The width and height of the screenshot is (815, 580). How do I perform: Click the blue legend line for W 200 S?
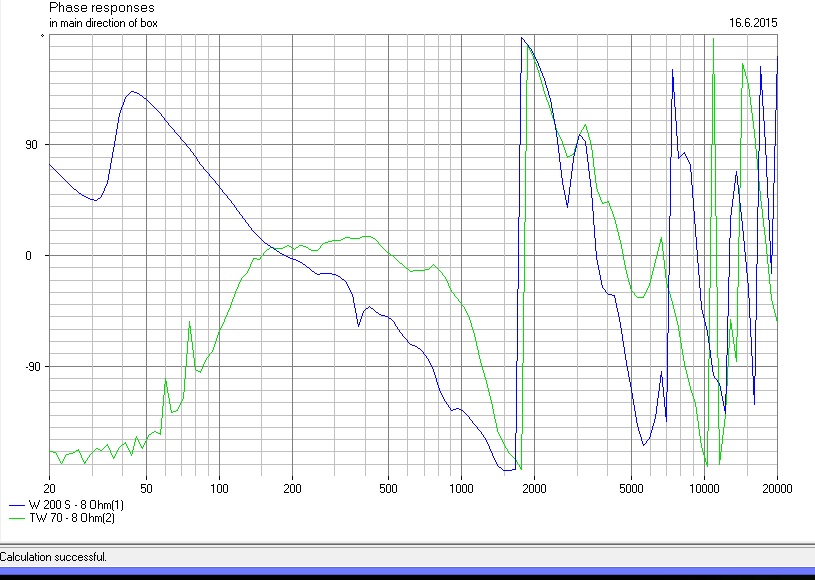point(17,505)
